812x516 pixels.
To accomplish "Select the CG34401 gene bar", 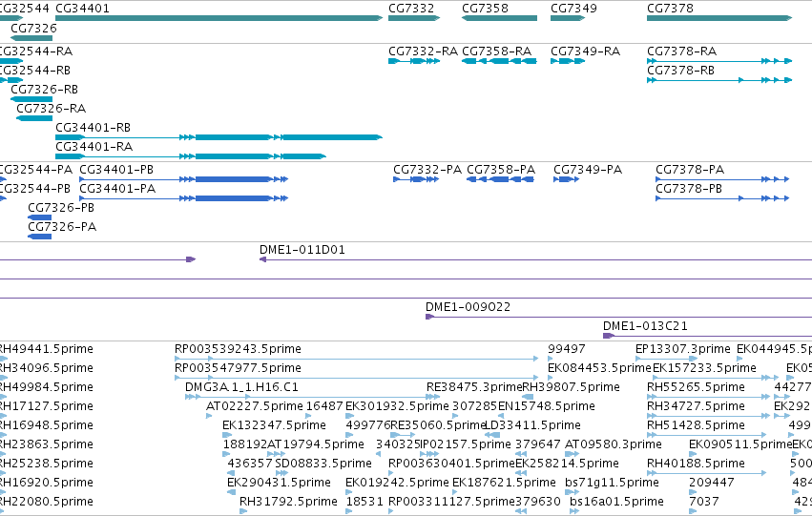I will coord(219,18).
